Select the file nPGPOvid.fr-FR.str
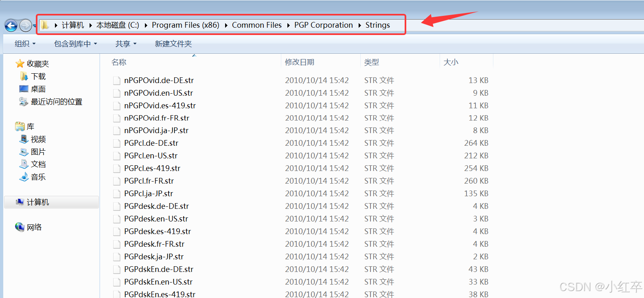Image resolution: width=644 pixels, height=298 pixels. click(157, 118)
